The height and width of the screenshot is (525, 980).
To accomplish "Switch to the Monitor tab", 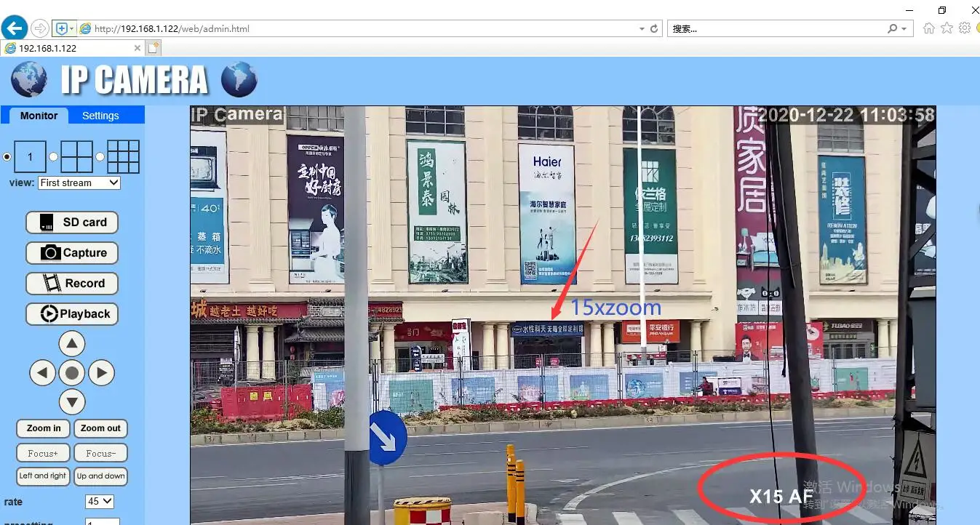I will tap(39, 116).
